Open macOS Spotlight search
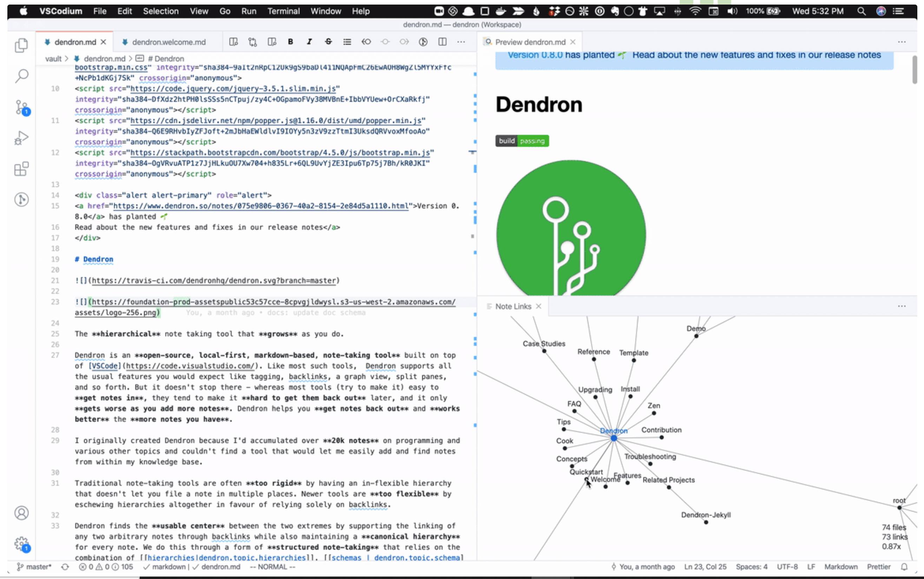Viewport: 924px width, 579px height. pos(861,11)
